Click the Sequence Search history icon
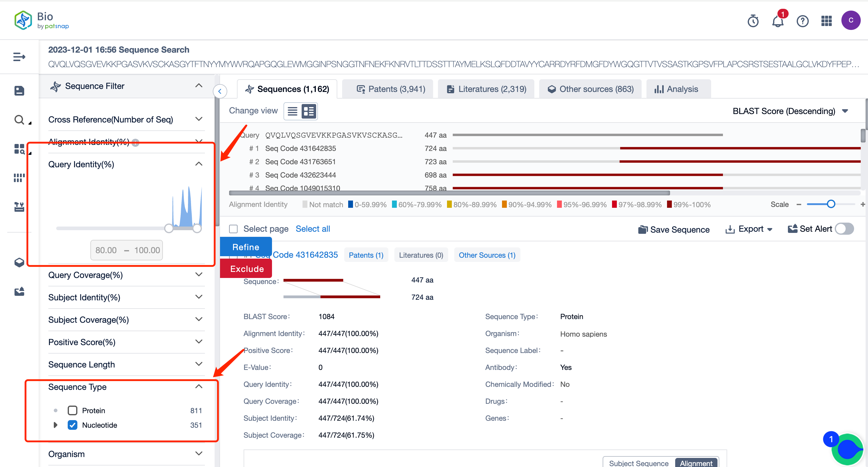 (753, 20)
